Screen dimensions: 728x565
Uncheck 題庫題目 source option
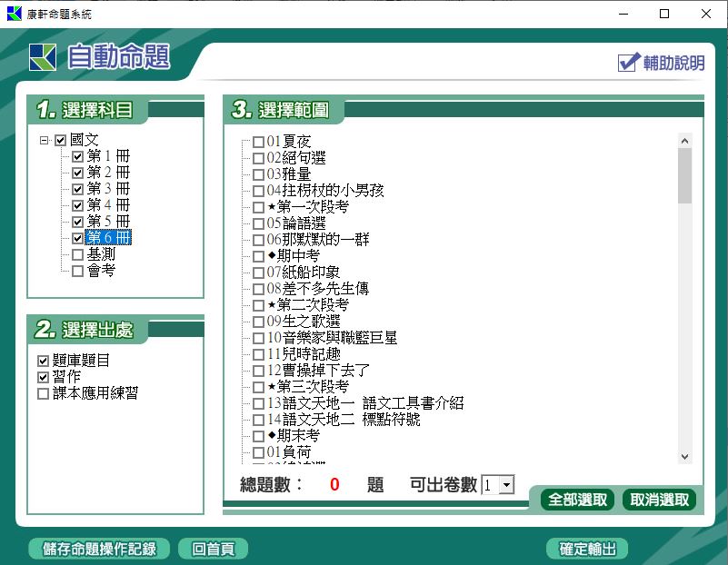(x=44, y=361)
